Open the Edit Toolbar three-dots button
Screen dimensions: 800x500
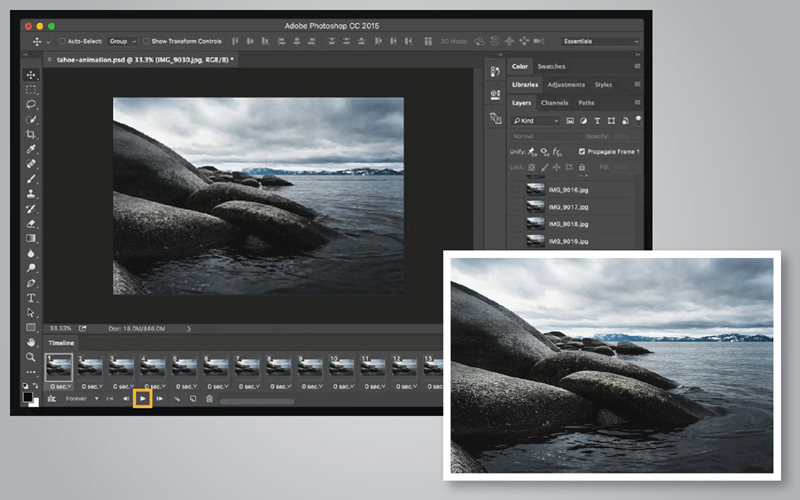(31, 372)
